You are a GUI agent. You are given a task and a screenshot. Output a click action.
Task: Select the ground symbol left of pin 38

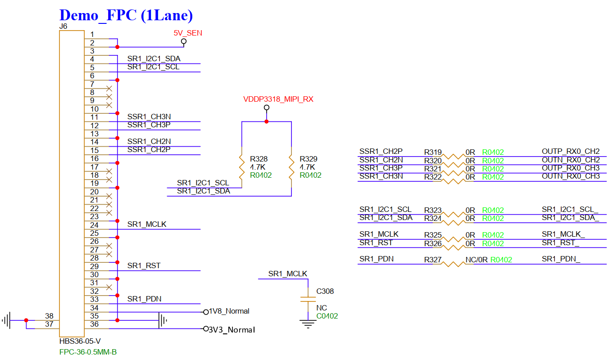6,320
